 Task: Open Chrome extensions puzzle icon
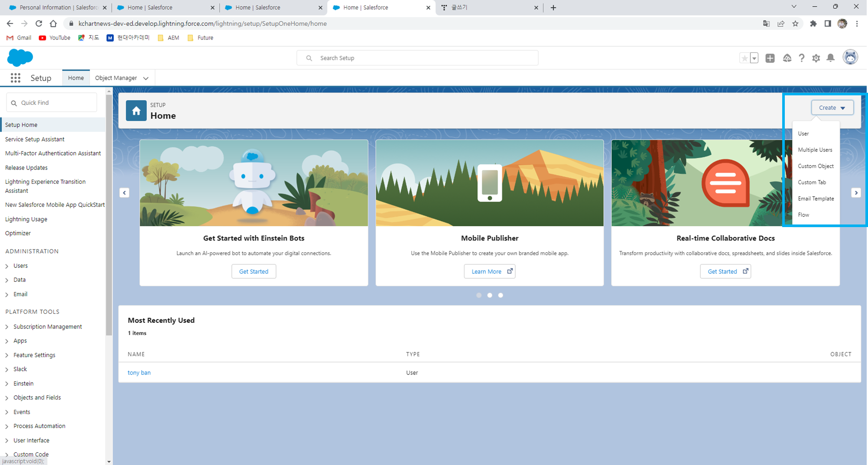pyautogui.click(x=813, y=23)
